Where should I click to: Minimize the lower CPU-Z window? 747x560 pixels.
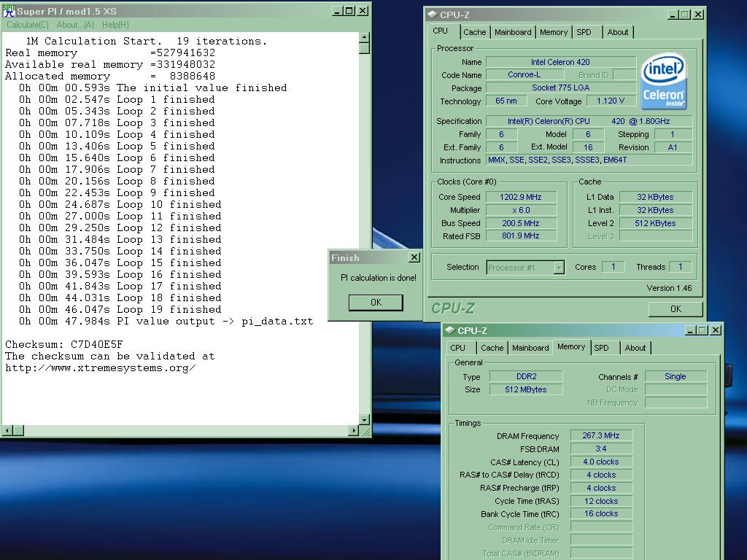coord(690,330)
